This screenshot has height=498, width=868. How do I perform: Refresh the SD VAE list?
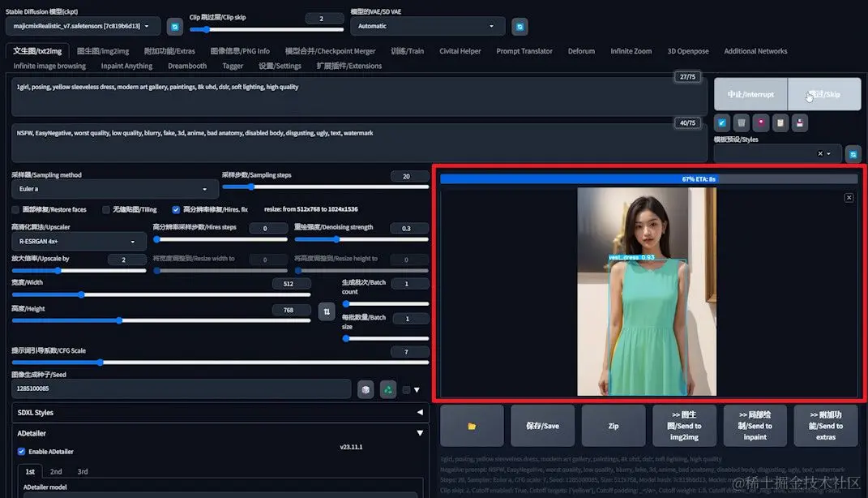click(x=520, y=26)
